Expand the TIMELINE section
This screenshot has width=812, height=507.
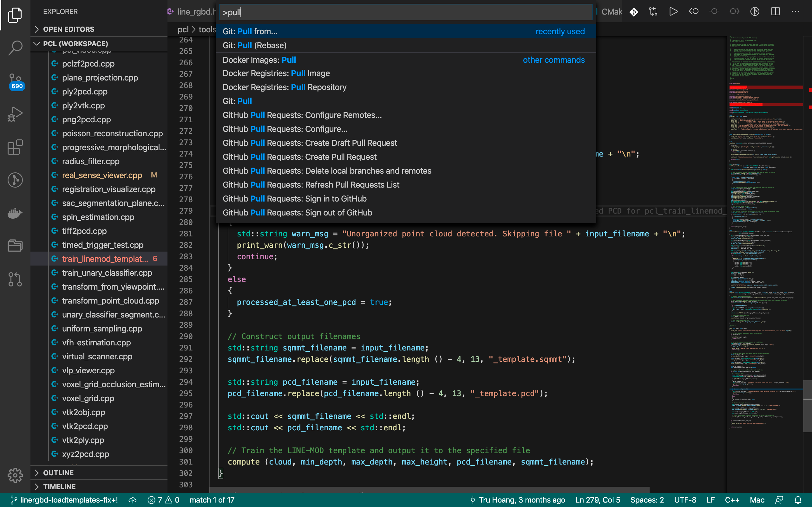click(59, 486)
